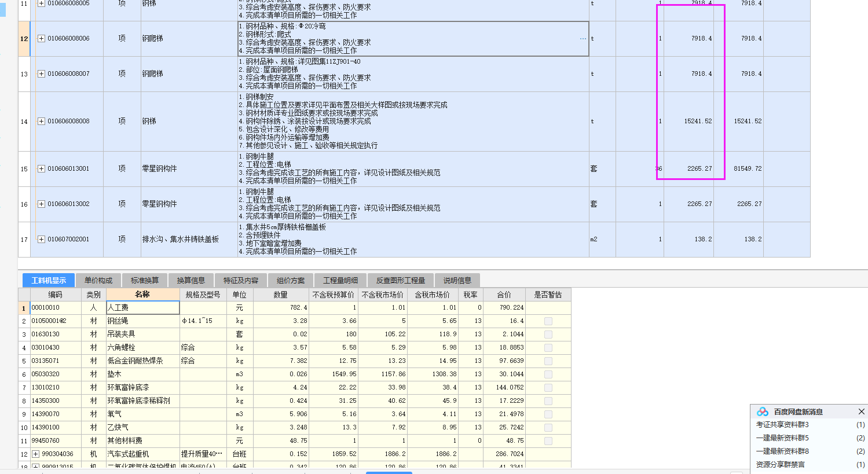Tick the 是否暂估 checkbox for 钢丝绳
This screenshot has width=868, height=474.
pos(548,321)
